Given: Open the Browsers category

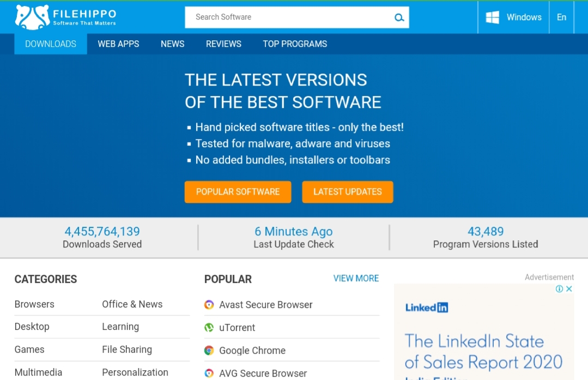Looking at the screenshot, I should click(34, 304).
